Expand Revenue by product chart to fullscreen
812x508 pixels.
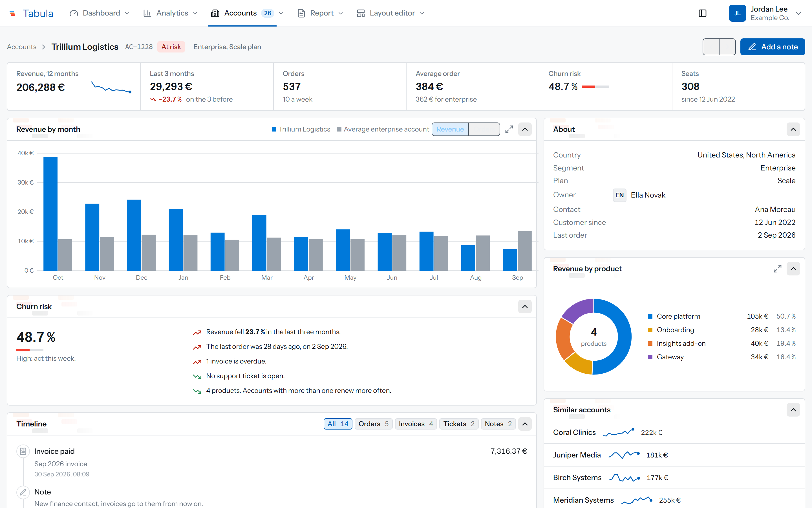777,269
